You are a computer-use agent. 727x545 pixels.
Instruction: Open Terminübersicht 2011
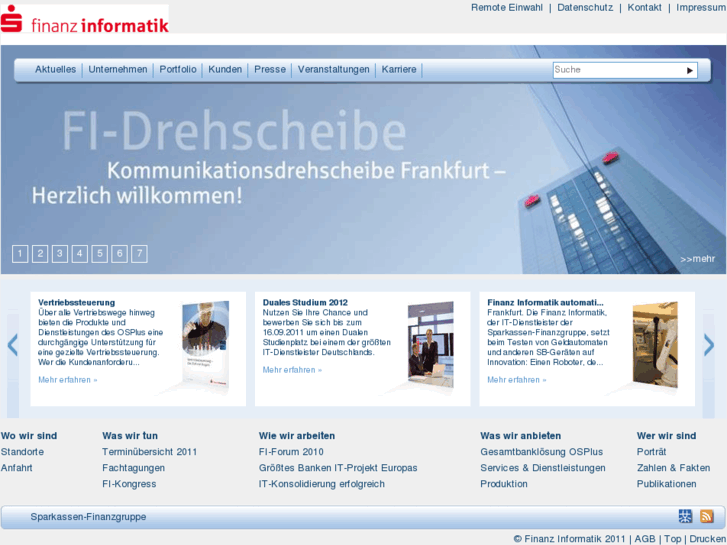(x=149, y=452)
